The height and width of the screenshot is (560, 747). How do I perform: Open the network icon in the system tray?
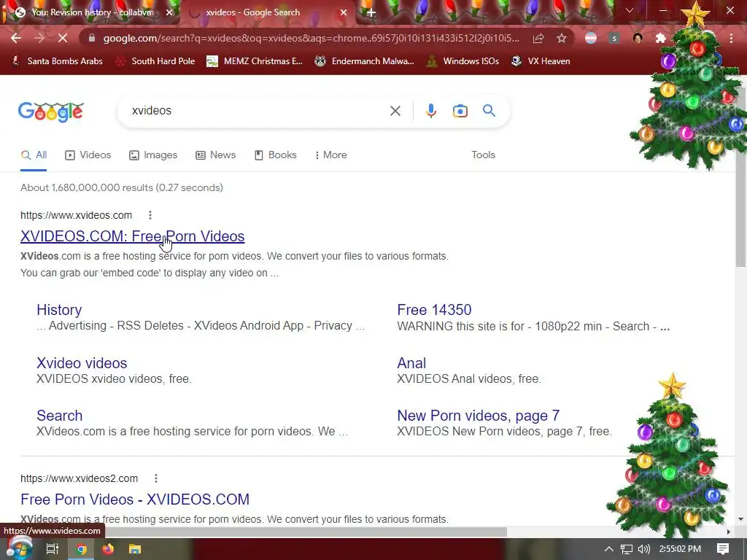[x=627, y=549]
